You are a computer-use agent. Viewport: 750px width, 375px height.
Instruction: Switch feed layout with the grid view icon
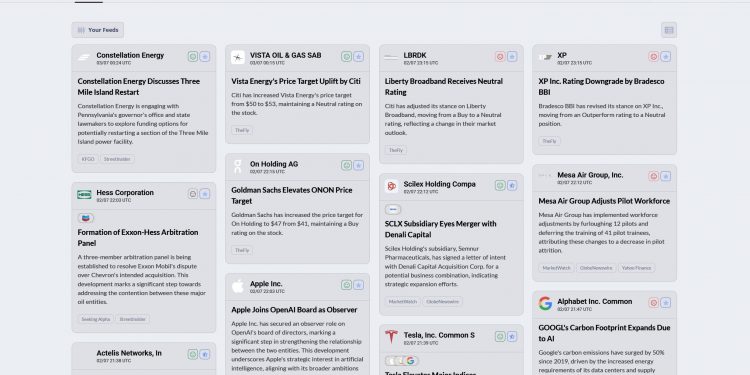[x=669, y=30]
